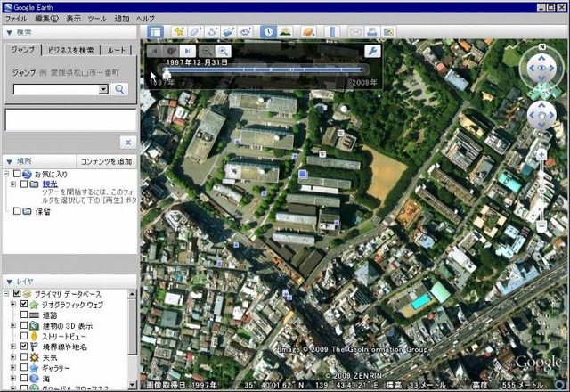
Task: Check the お気に入り checkbox
Action: click(x=17, y=174)
